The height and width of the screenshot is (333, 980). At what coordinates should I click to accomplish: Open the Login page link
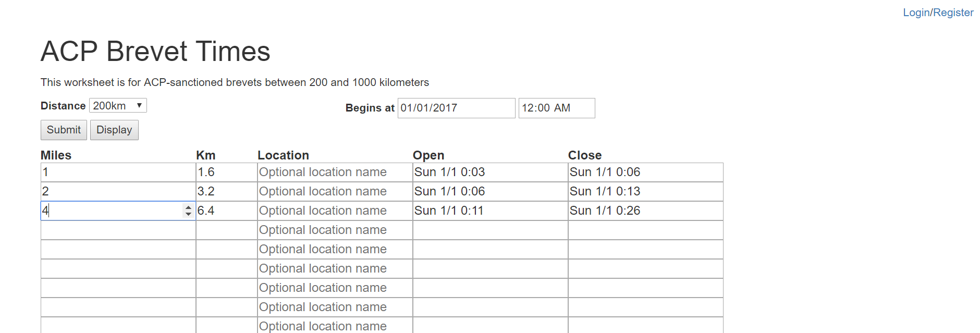coord(916,12)
